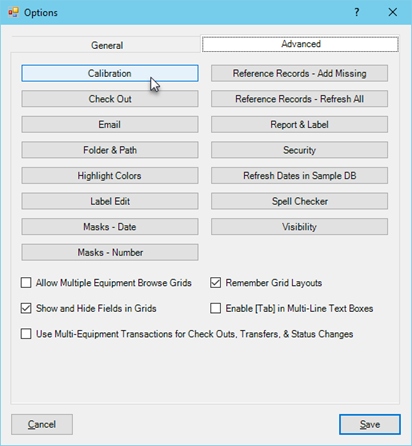Open the Calibration options

click(x=110, y=73)
